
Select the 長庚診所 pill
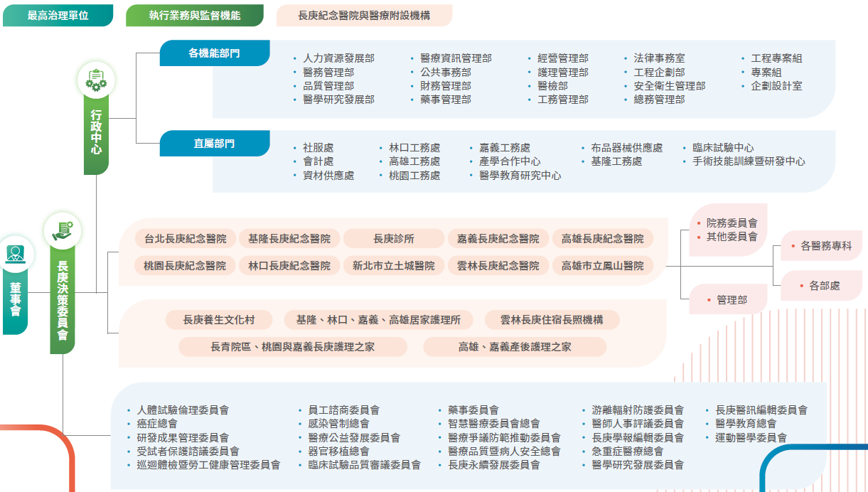point(394,239)
